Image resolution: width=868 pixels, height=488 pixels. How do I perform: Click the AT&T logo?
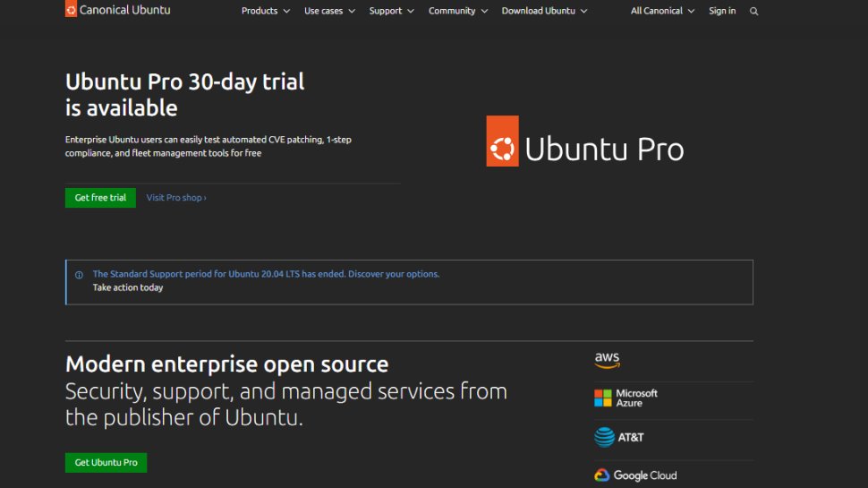click(619, 437)
